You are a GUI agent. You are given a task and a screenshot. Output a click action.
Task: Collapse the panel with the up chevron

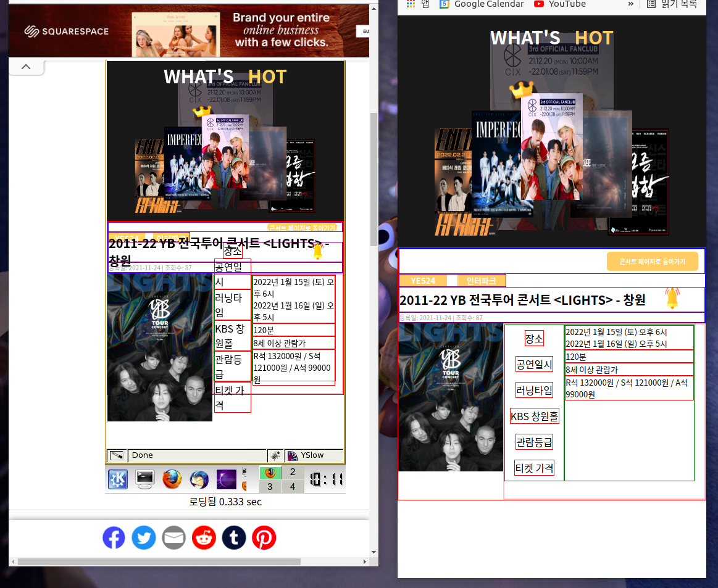coord(26,67)
